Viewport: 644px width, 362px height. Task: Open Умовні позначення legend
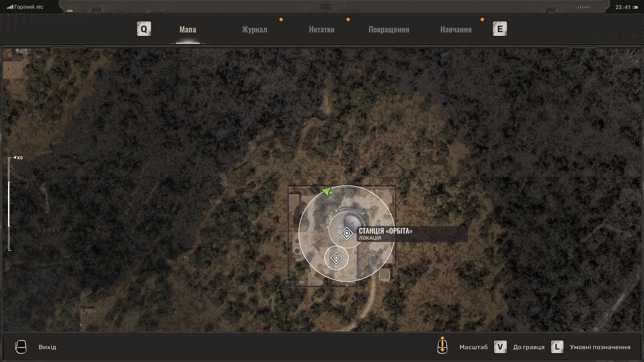(600, 347)
